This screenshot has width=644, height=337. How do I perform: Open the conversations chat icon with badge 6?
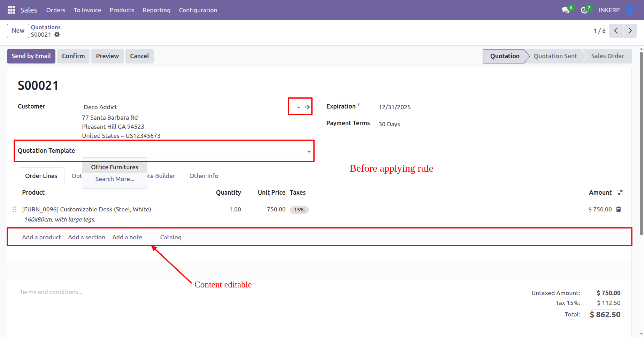click(x=566, y=10)
